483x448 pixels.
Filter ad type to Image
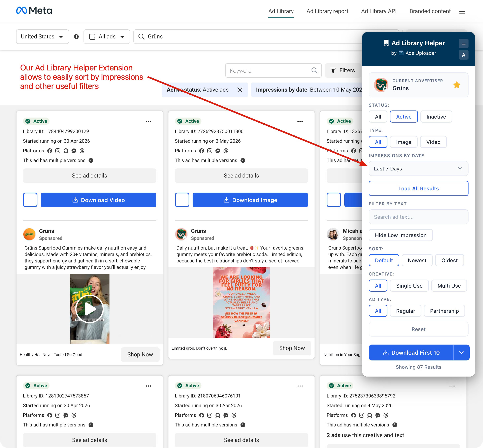point(404,142)
